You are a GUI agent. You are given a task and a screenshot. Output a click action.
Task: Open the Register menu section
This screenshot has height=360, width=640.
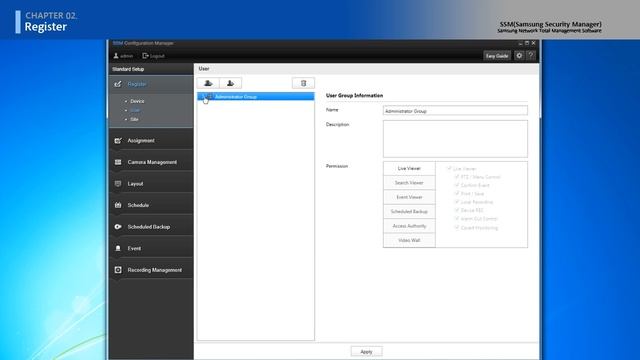coord(151,84)
